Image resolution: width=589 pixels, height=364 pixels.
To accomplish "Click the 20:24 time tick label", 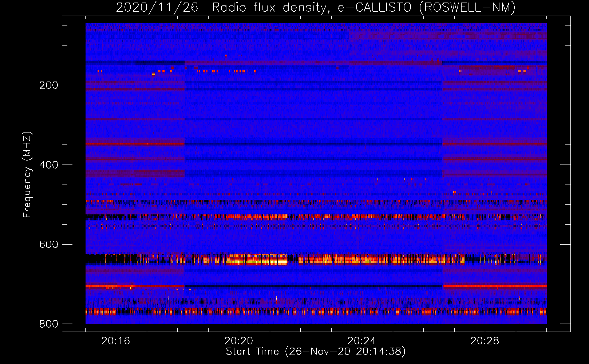I will (x=362, y=341).
